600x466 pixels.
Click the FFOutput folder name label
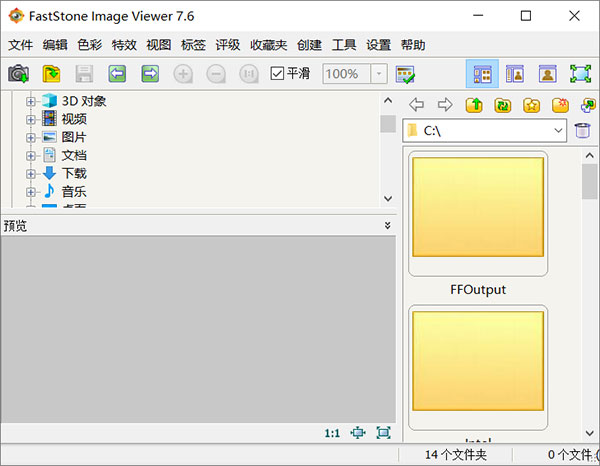pyautogui.click(x=478, y=290)
